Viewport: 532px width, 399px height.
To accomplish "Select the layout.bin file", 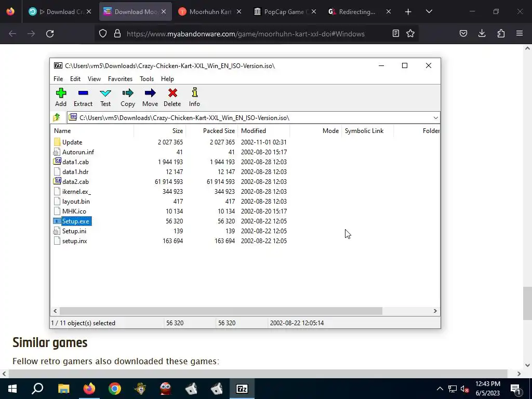I will click(76, 202).
